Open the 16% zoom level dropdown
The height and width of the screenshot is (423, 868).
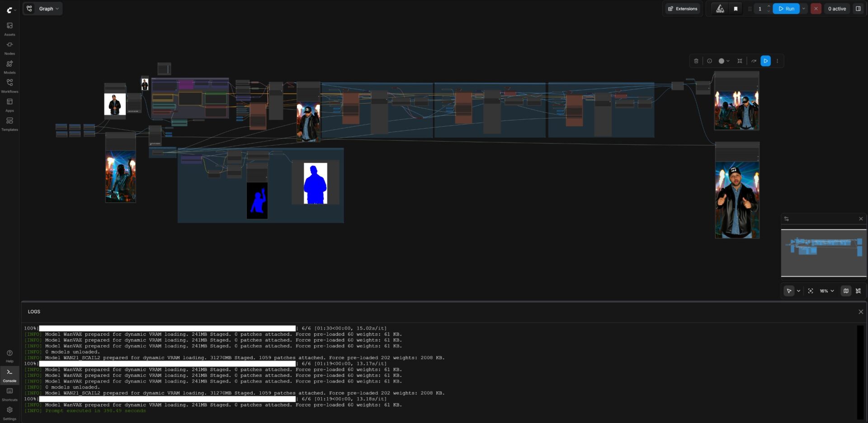tap(827, 291)
